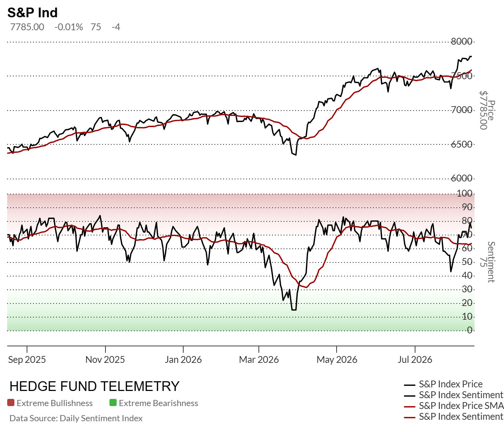Click the 7785.00 price value in header

coord(27,27)
